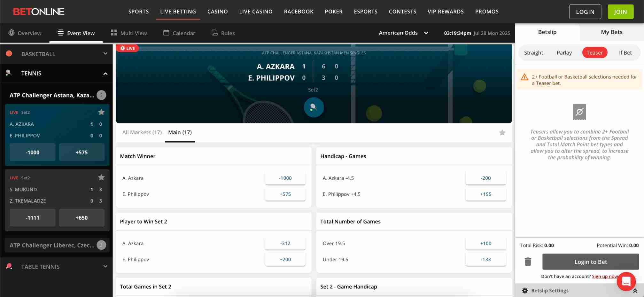Select the Basketball sport icon

(x=9, y=54)
